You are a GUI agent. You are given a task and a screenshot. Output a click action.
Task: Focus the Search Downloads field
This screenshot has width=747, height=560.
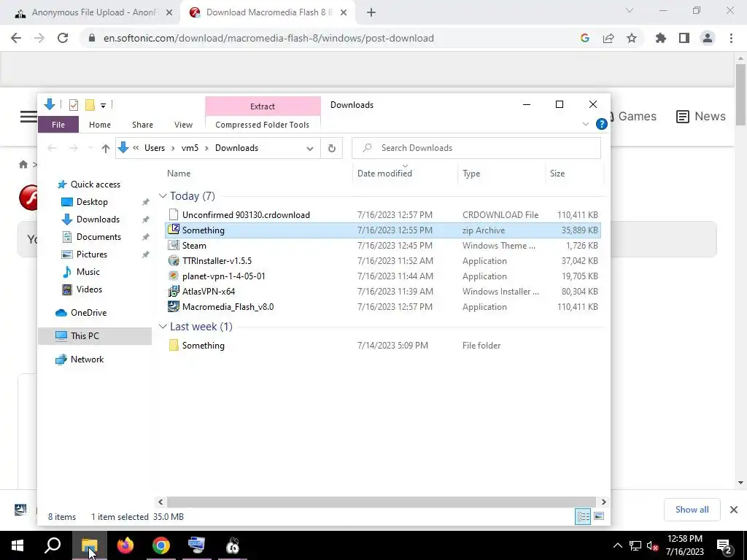(x=476, y=148)
